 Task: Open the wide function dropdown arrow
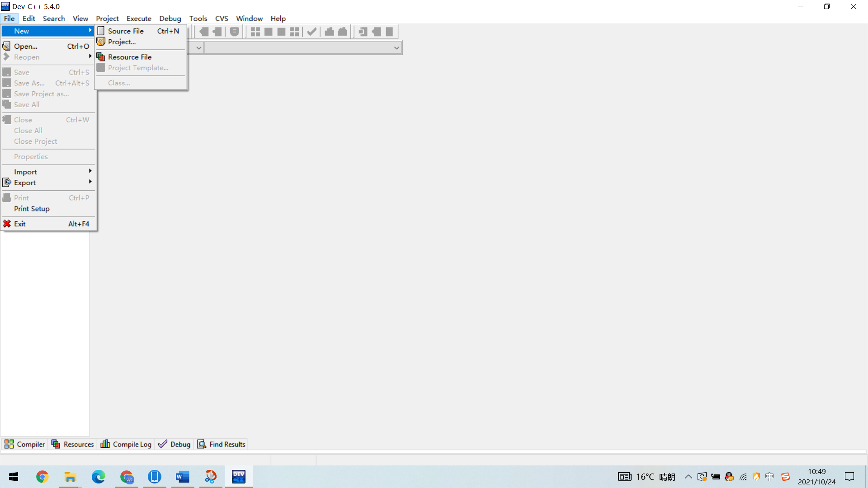[396, 47]
